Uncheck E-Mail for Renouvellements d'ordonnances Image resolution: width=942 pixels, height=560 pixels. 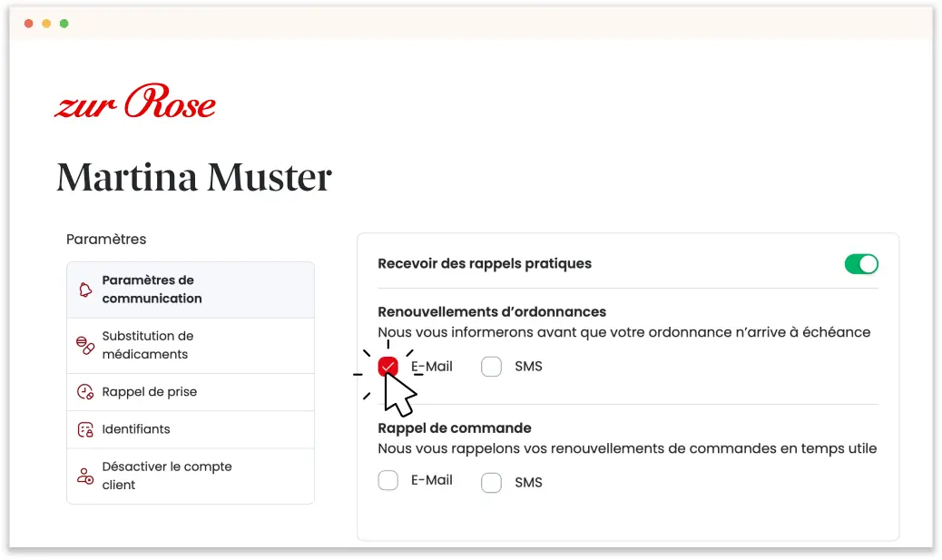coord(388,366)
